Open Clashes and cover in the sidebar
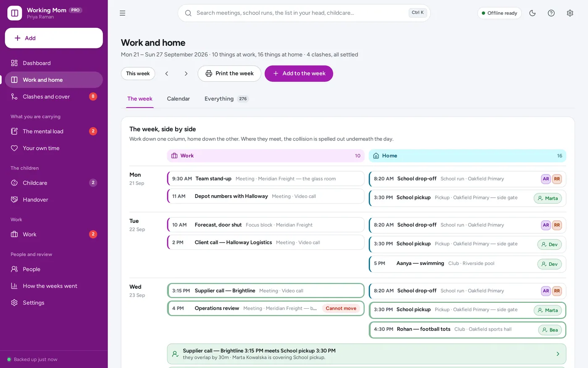Viewport: 588px width, 368px height. [54, 97]
